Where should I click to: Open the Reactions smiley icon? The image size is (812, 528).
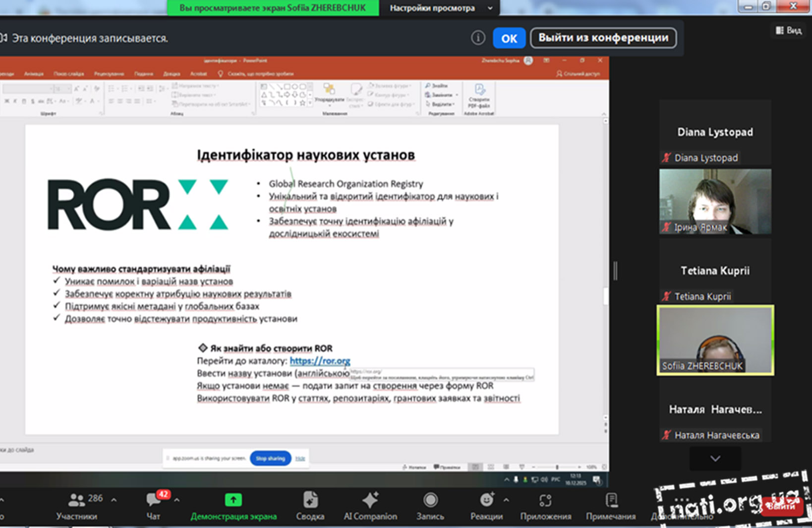click(x=486, y=500)
